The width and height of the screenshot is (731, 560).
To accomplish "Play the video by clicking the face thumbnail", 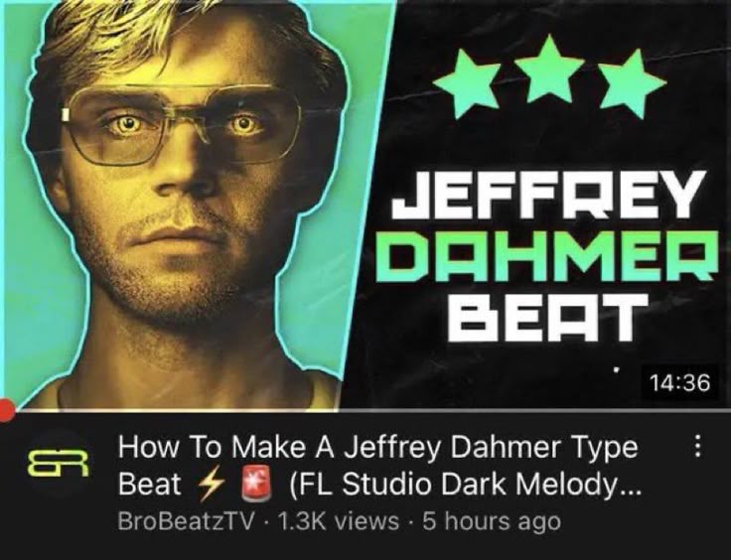I will pyautogui.click(x=187, y=205).
